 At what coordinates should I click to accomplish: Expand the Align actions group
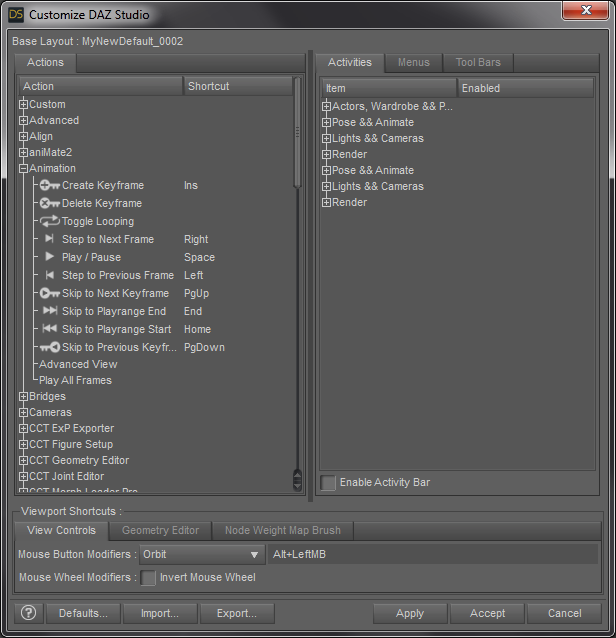(23, 136)
